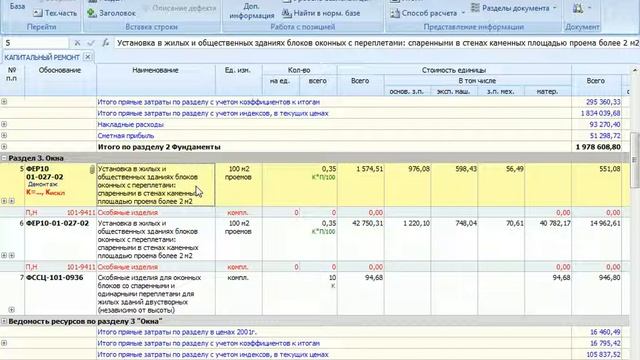Select the эксп. маш. column header
The height and width of the screenshot is (360, 640).
(x=454, y=91)
